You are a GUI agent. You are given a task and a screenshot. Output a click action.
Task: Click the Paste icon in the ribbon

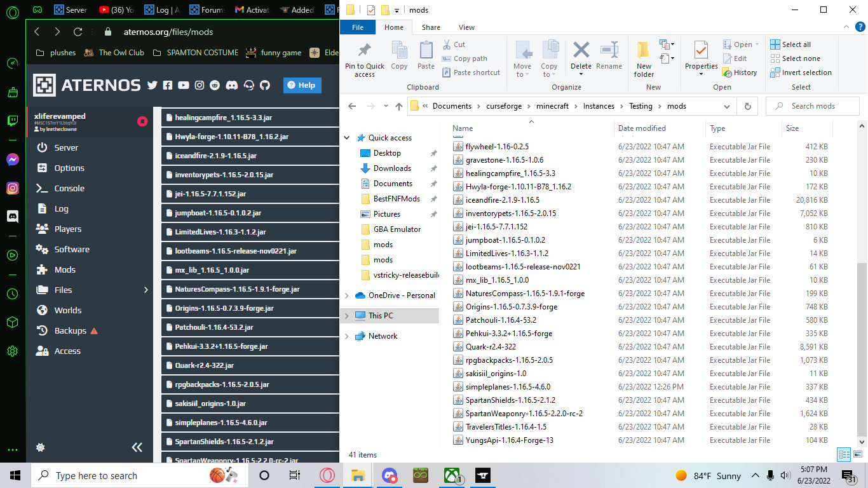(x=426, y=55)
